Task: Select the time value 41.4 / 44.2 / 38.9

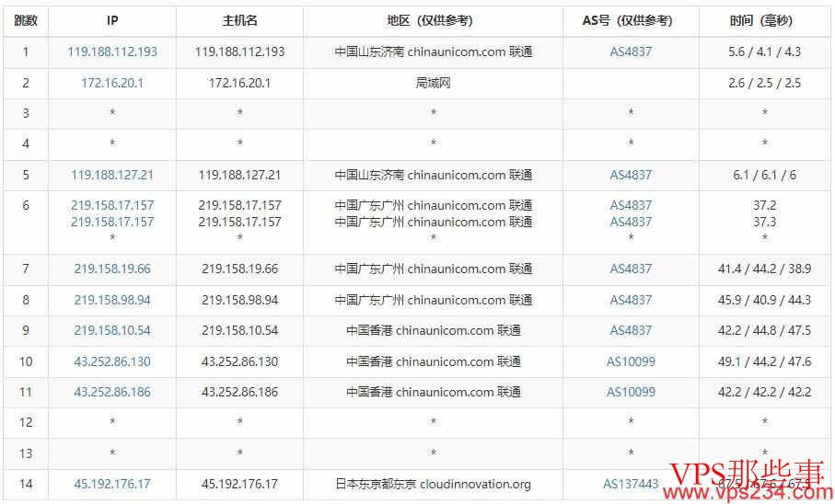Action: pos(764,269)
